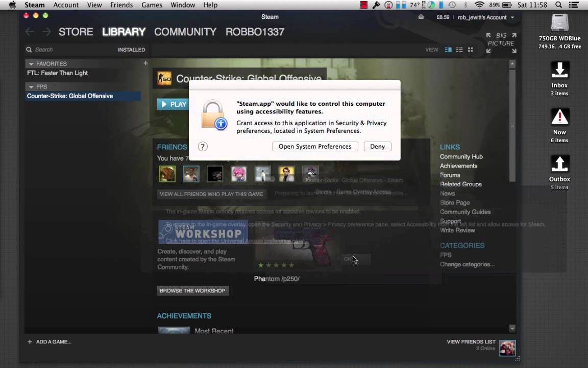Click View All Friends Who Play This Game
The image size is (588, 368).
coord(211,194)
